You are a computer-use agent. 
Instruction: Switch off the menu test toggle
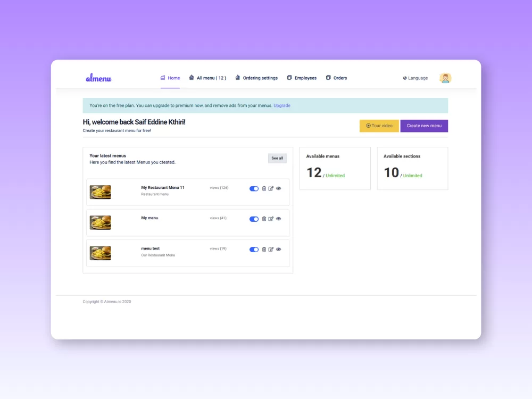254,249
